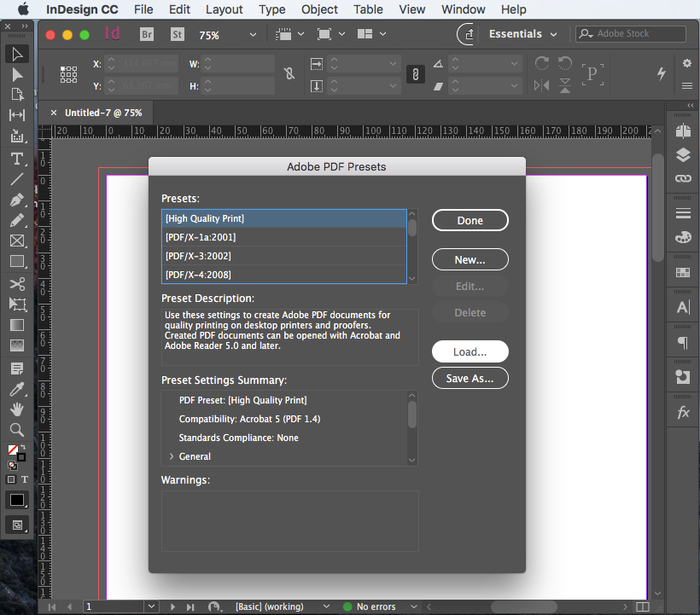Open the Effects fx panel icon
Screen dimensions: 700x615
click(683, 413)
